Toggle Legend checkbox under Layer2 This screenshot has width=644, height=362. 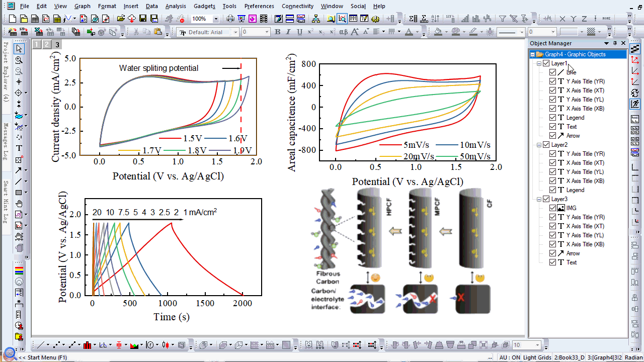pos(553,190)
